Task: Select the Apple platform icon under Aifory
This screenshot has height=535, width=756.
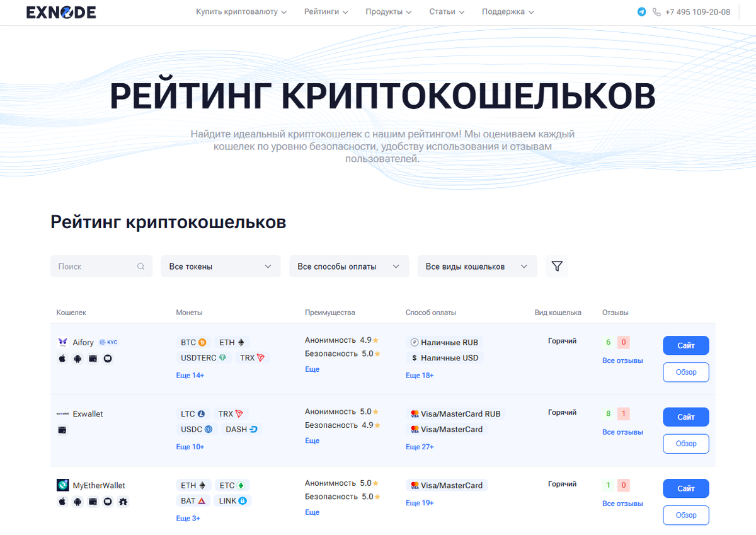Action: tap(62, 358)
